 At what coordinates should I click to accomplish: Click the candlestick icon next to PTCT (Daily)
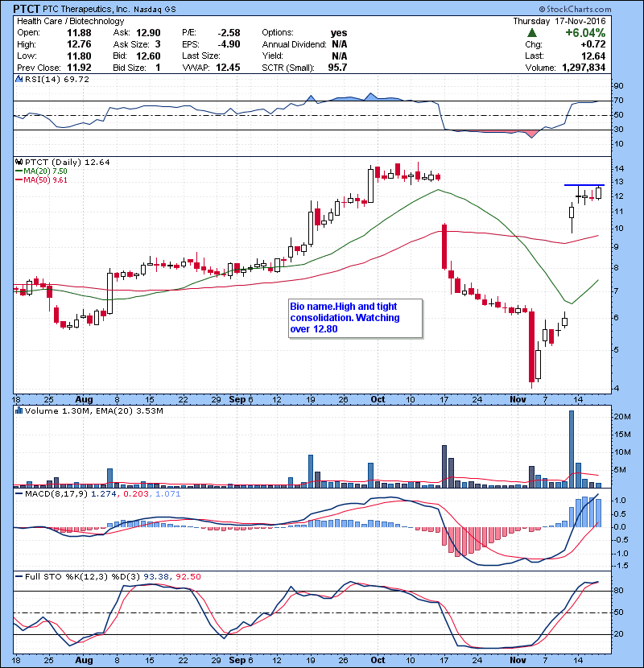click(x=19, y=163)
